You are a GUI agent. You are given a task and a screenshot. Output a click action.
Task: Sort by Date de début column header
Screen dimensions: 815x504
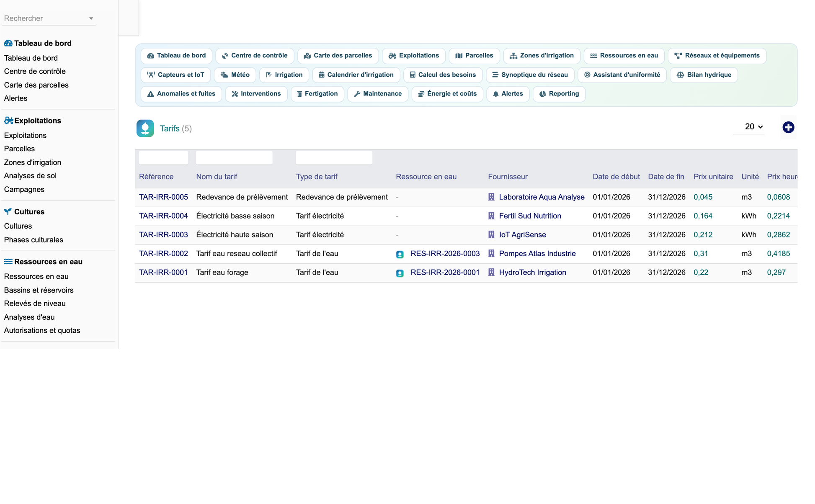pos(616,177)
